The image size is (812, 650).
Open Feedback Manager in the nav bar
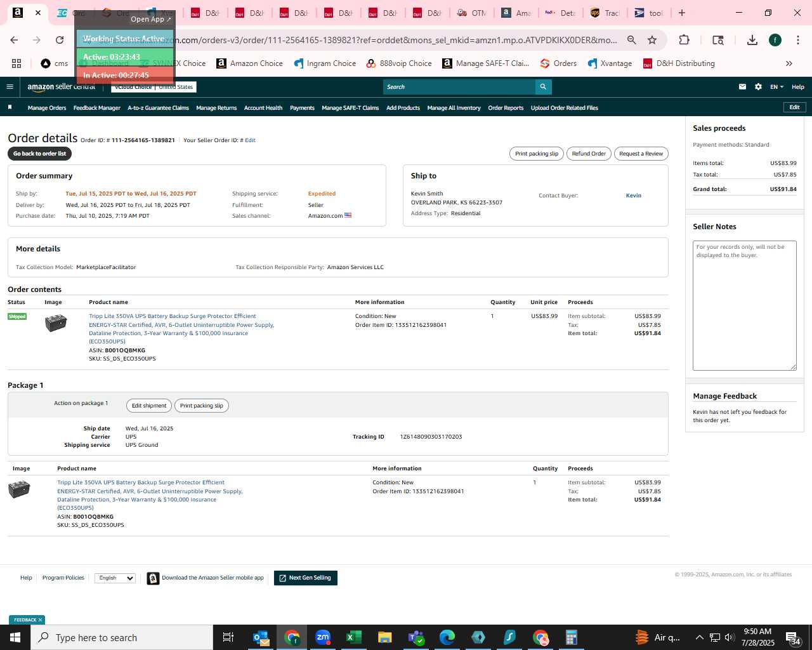pyautogui.click(x=96, y=108)
